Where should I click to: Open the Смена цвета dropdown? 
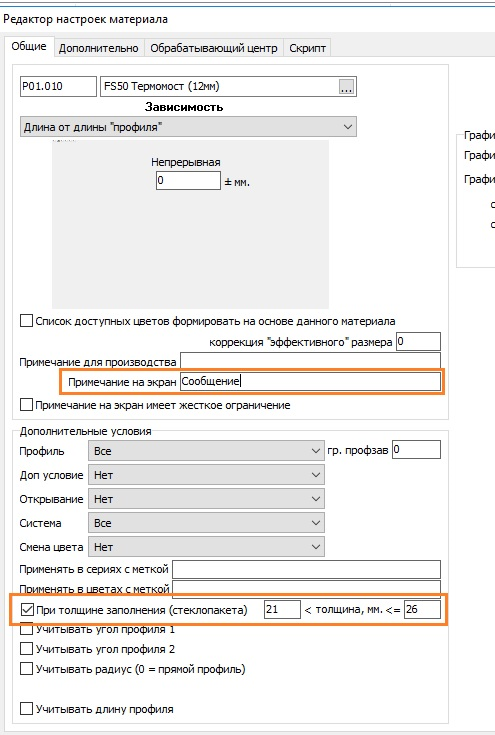click(x=206, y=547)
